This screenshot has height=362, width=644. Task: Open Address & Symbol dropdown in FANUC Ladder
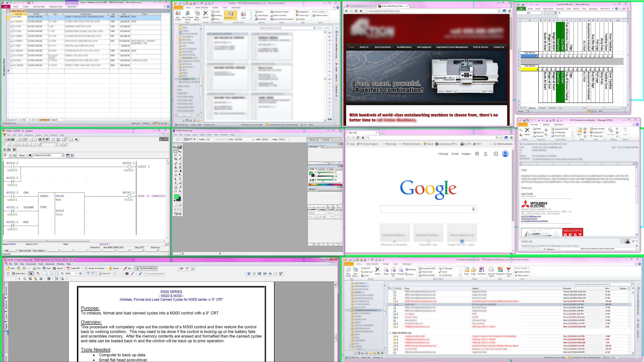(63, 155)
